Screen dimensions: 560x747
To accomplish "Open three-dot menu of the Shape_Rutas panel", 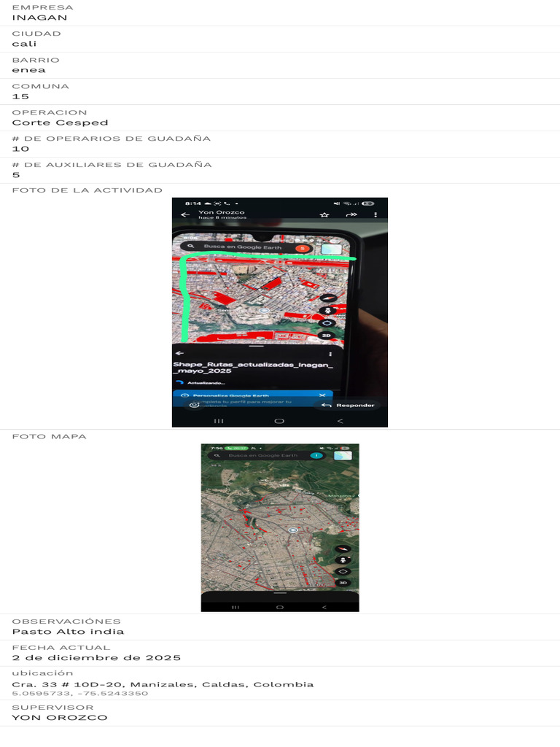I will 330,354.
